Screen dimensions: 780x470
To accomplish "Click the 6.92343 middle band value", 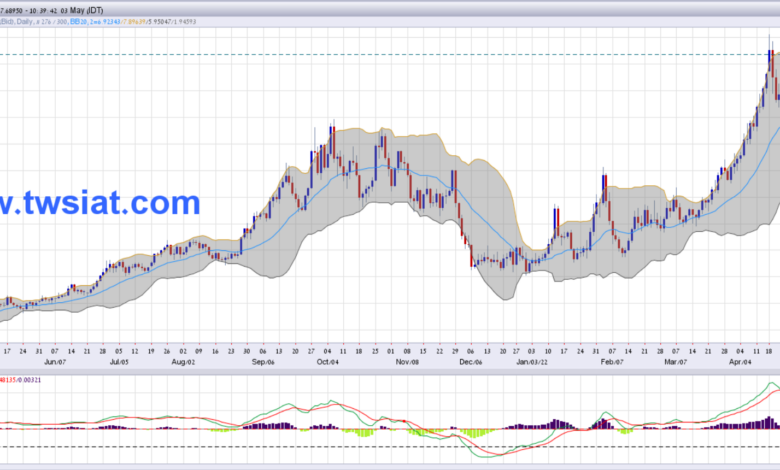I will click(x=108, y=21).
